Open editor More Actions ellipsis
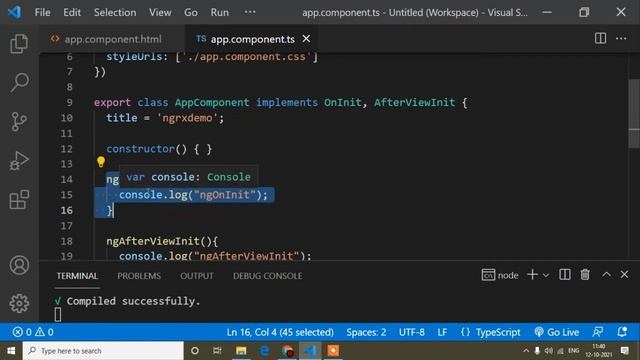640x360 pixels. coord(621,38)
